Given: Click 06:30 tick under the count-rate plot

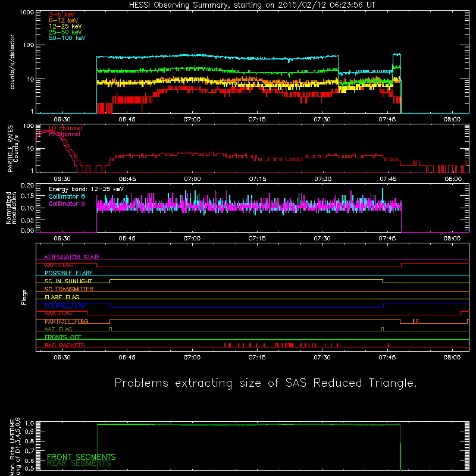Looking at the screenshot, I should point(62,120).
